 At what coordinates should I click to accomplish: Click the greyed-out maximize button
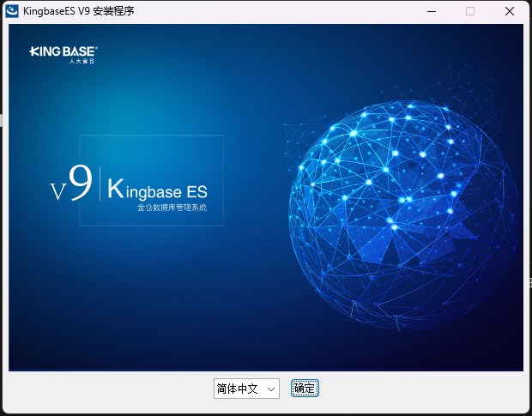[470, 11]
